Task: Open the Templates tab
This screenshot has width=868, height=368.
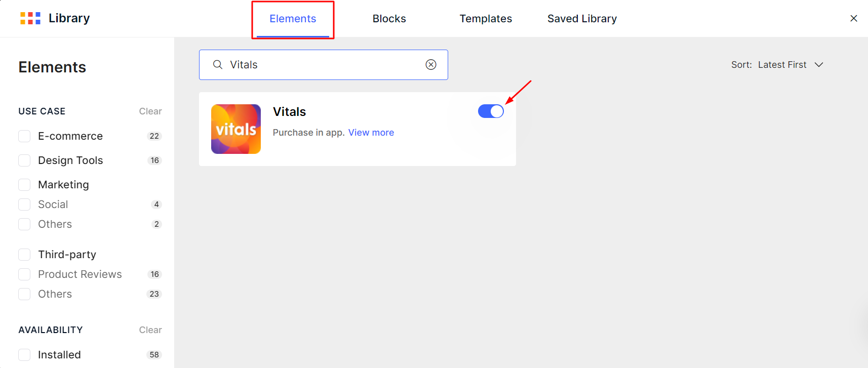Action: [x=486, y=19]
